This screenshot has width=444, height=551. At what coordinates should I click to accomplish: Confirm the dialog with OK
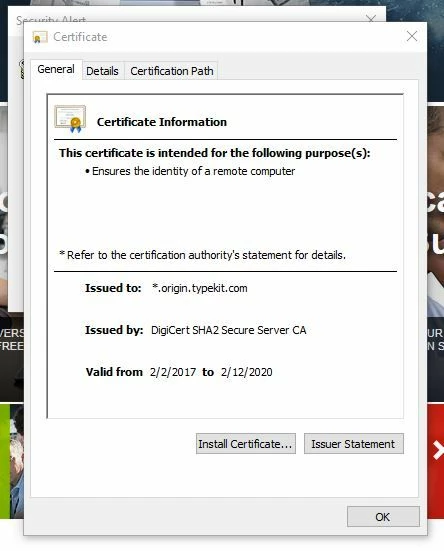(383, 517)
